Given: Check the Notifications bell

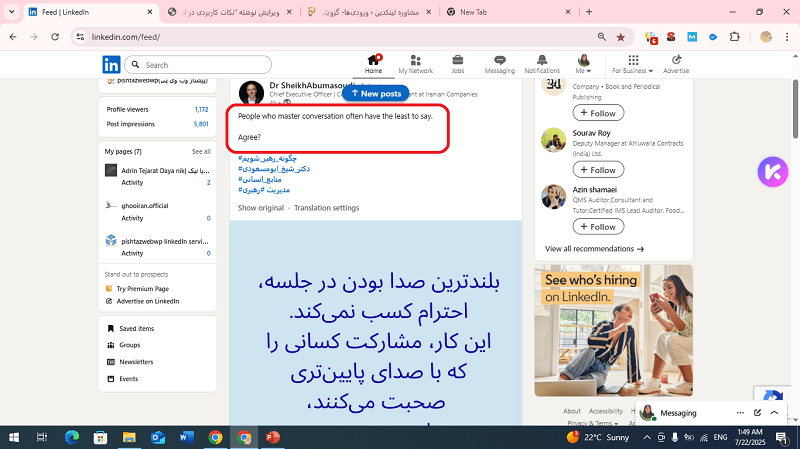Looking at the screenshot, I should (542, 64).
